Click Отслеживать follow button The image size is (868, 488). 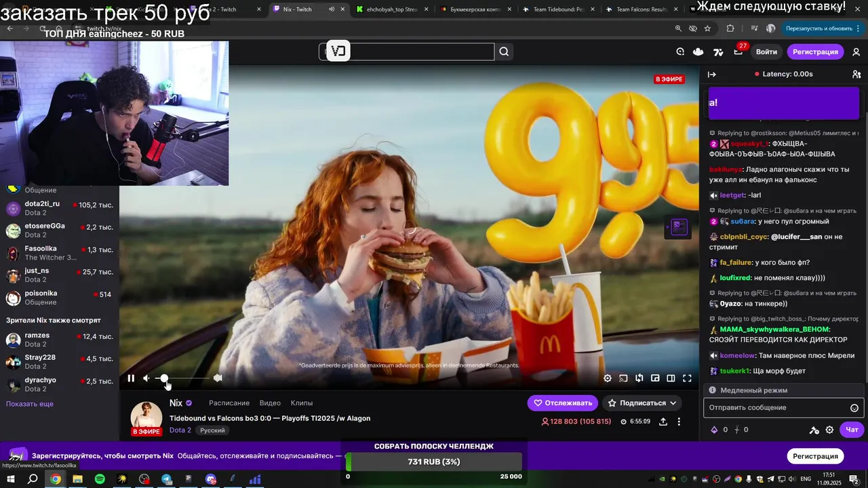(x=563, y=403)
